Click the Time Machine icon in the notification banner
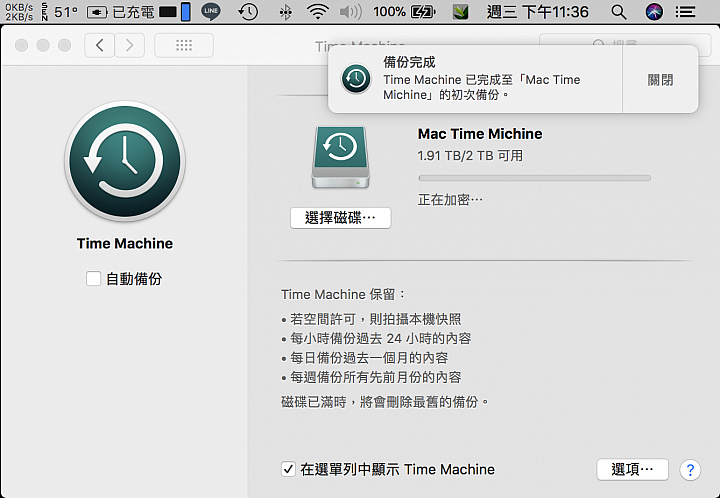 point(356,79)
